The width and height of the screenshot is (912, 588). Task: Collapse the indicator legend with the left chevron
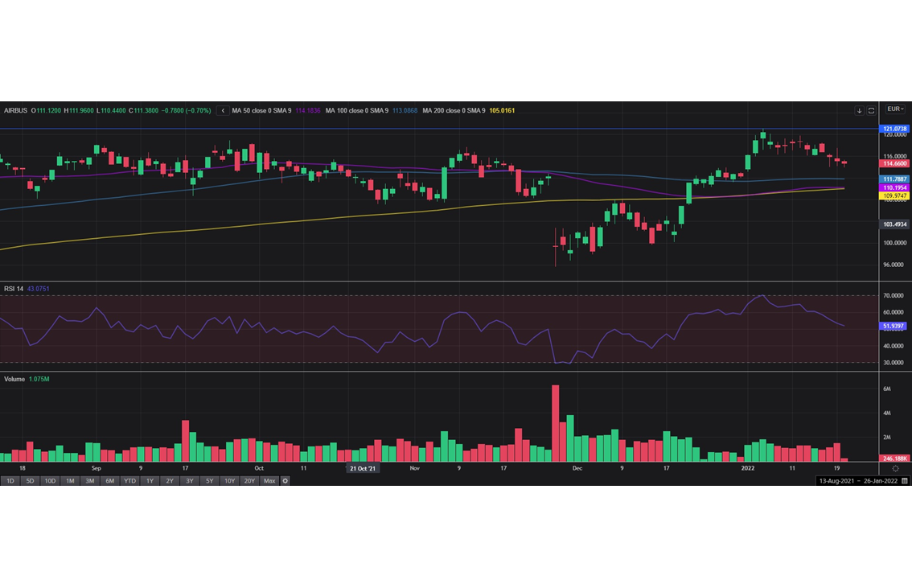[x=223, y=110]
